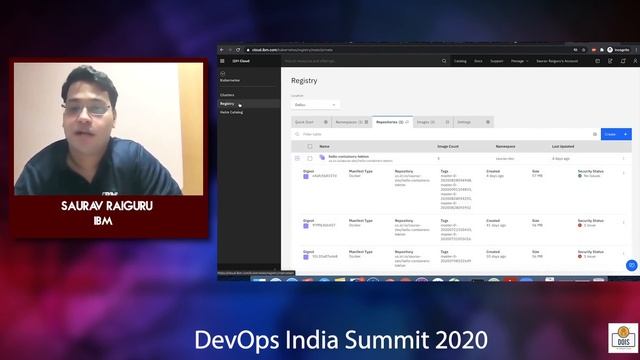Reload the page with the browser refresh icon
This screenshot has width=640, height=360.
(x=238, y=50)
